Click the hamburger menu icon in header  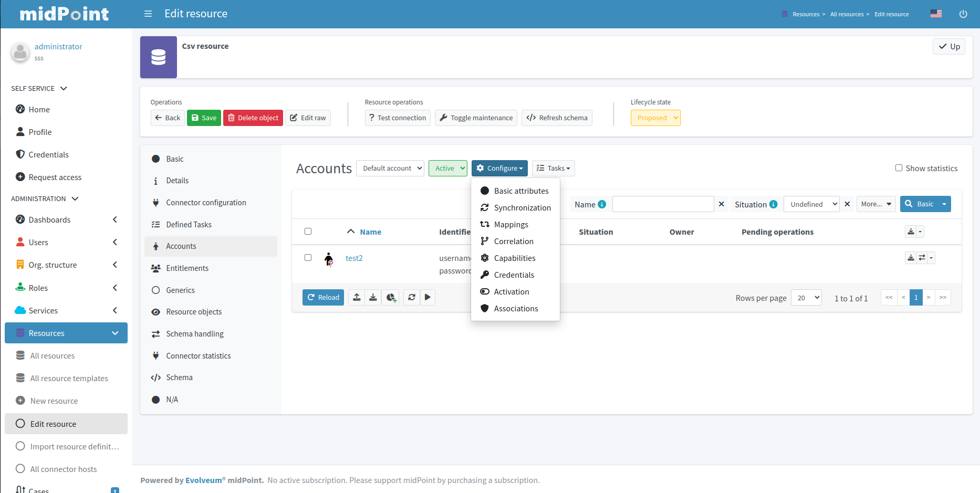[148, 14]
